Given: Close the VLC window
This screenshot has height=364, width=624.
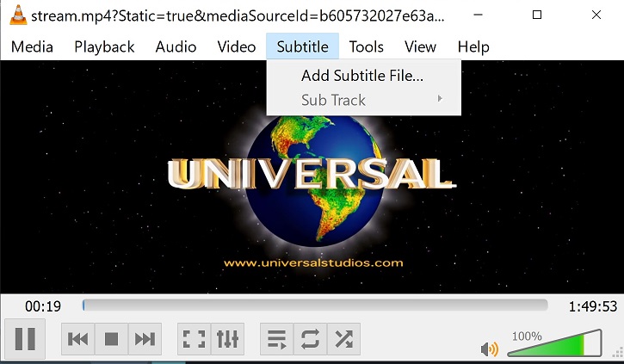Looking at the screenshot, I should pyautogui.click(x=596, y=15).
